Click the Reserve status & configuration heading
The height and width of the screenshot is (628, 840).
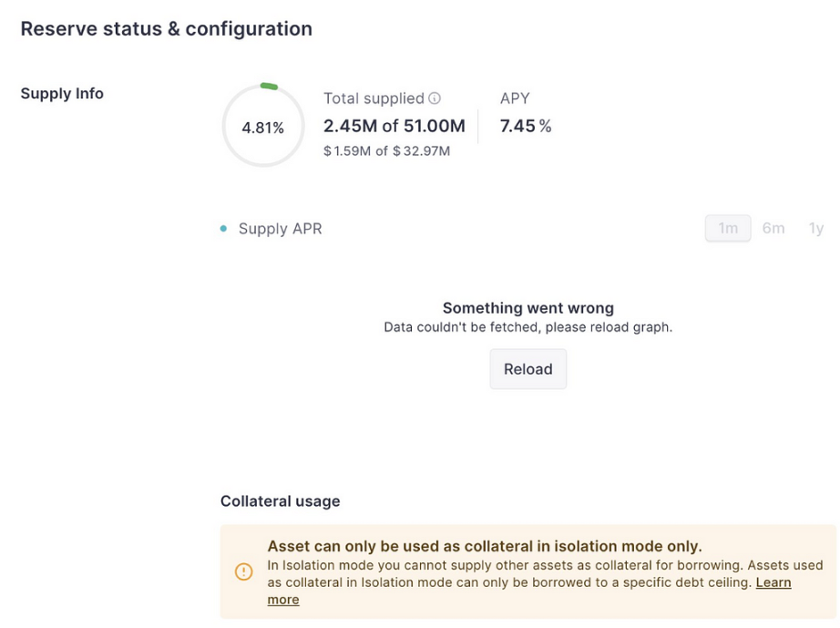point(167,29)
